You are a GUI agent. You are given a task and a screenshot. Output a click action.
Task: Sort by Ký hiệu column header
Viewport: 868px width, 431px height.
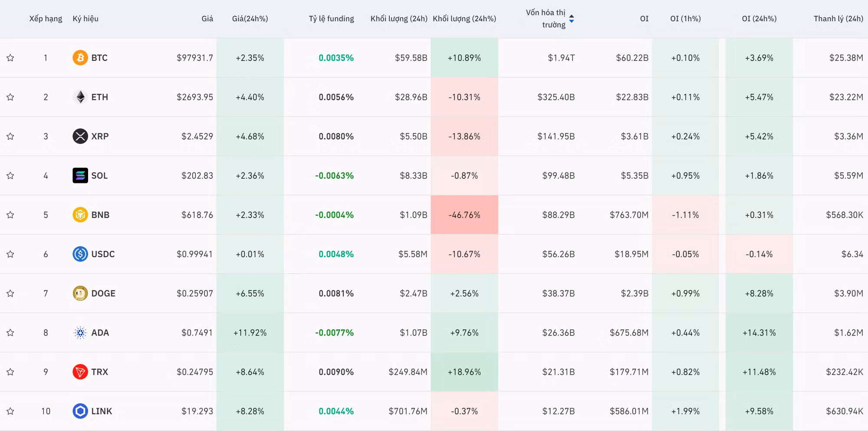(85, 19)
